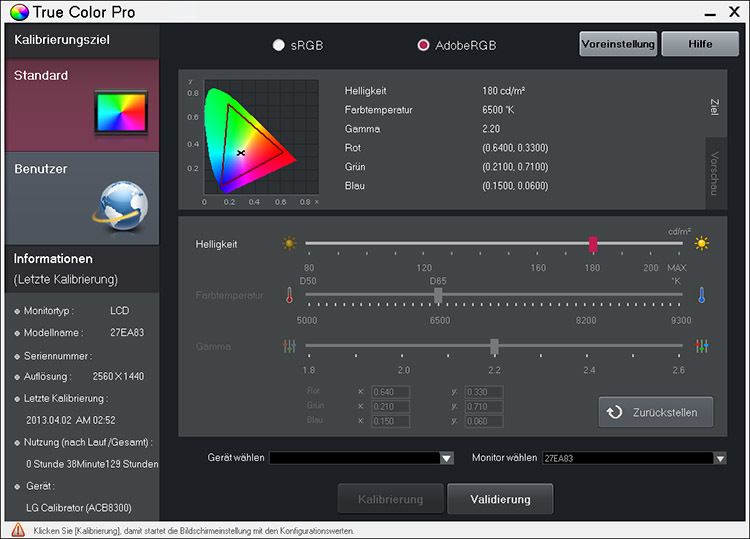Viewport: 750px width, 539px height.
Task: Click the Blau x field with 0.150
Action: 390,421
